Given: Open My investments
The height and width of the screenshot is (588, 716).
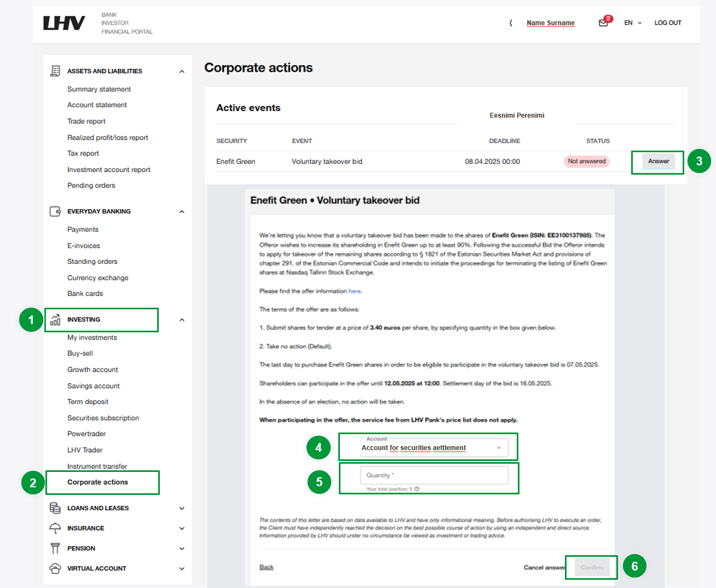Looking at the screenshot, I should [x=93, y=338].
